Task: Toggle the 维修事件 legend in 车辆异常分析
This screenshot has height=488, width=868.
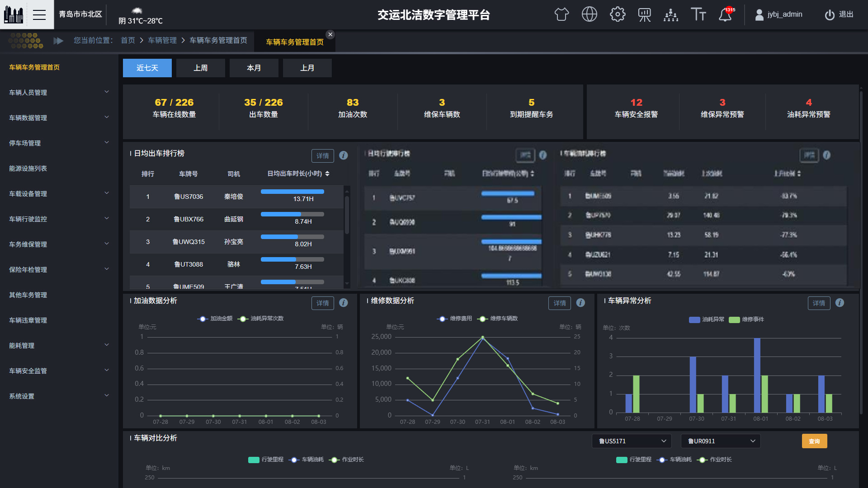Action: coord(752,319)
